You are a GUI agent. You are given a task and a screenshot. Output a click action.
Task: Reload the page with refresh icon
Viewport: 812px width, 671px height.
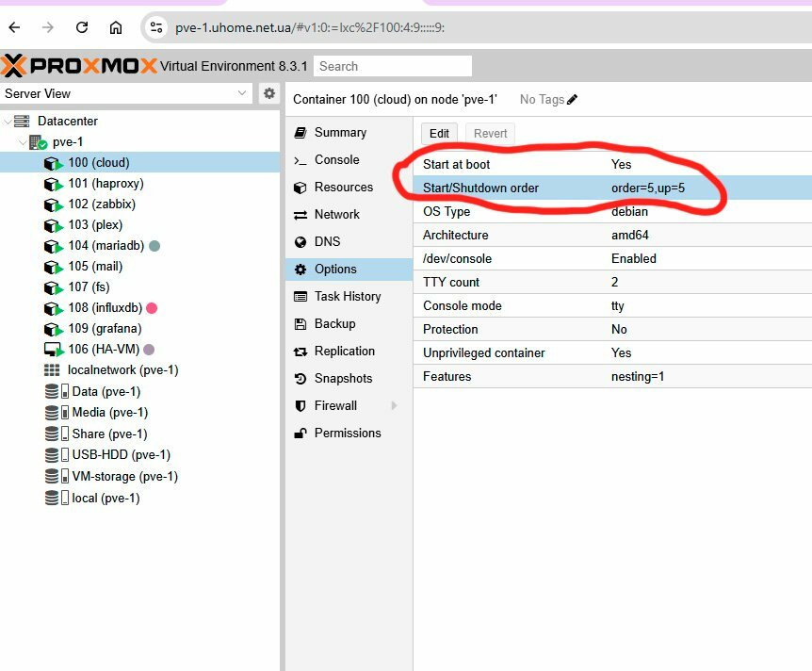tap(82, 27)
